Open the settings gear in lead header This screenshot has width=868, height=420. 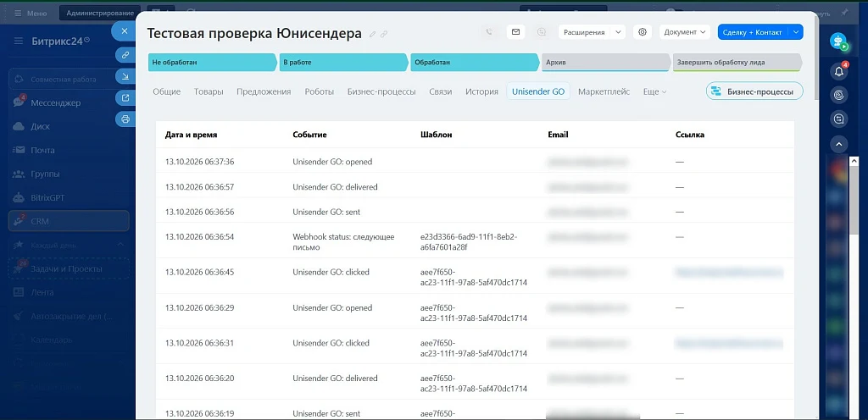tap(643, 32)
